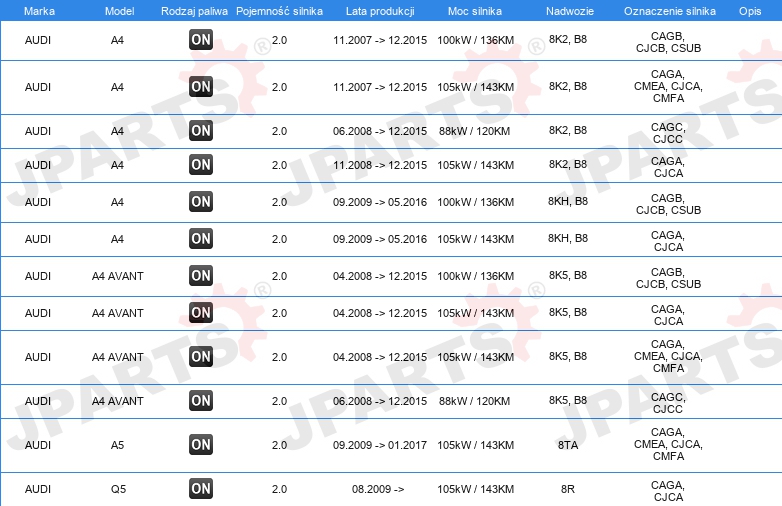Click production date '08.2009 ->'

[x=378, y=489]
